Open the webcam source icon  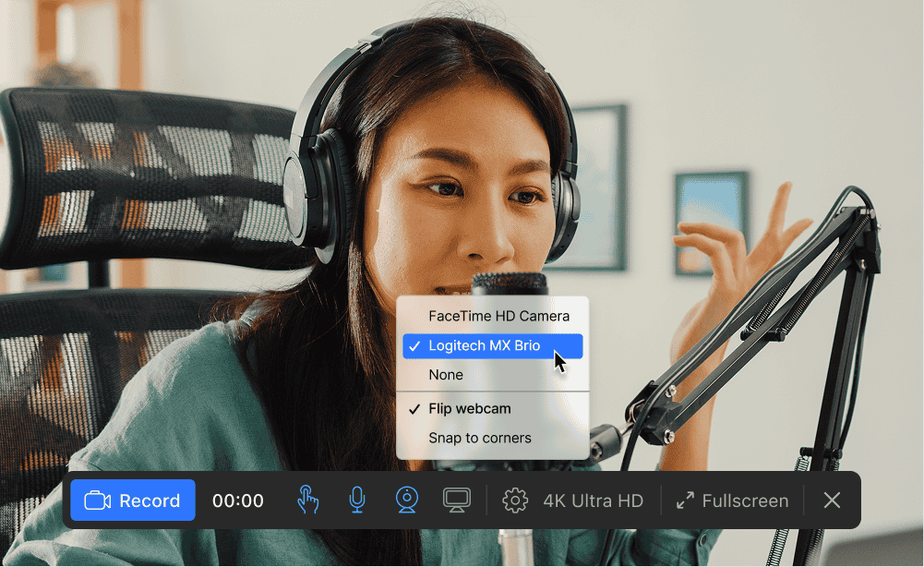(406, 501)
